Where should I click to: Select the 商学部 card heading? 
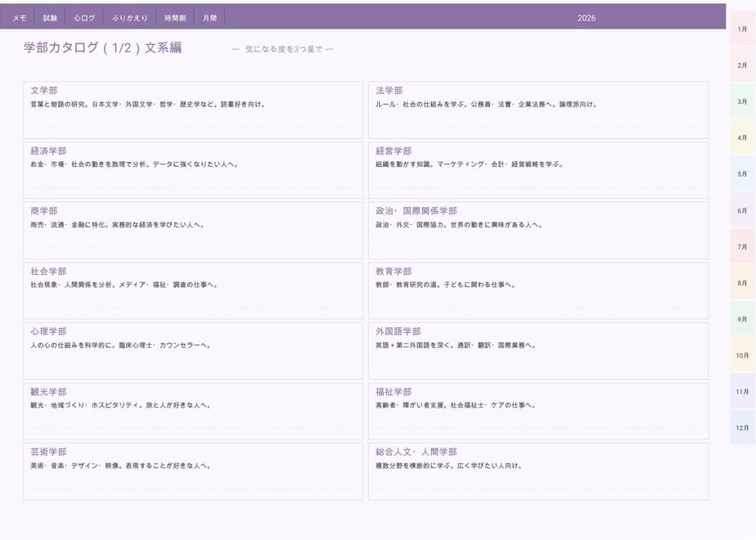[44, 211]
